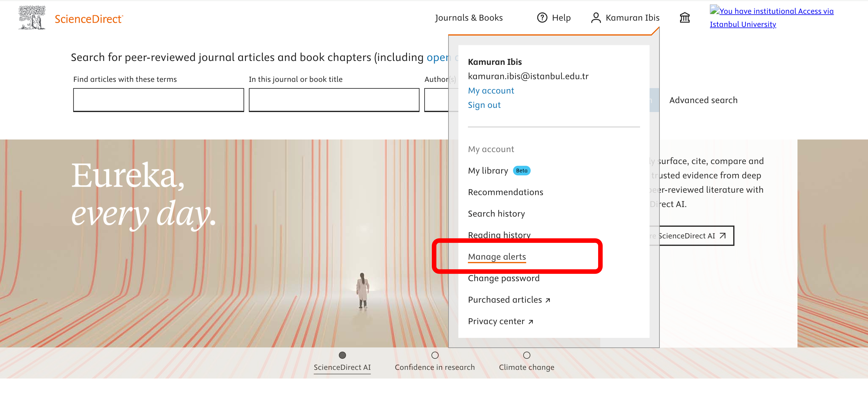868x397 pixels.
Task: Sign out of the account
Action: point(484,105)
